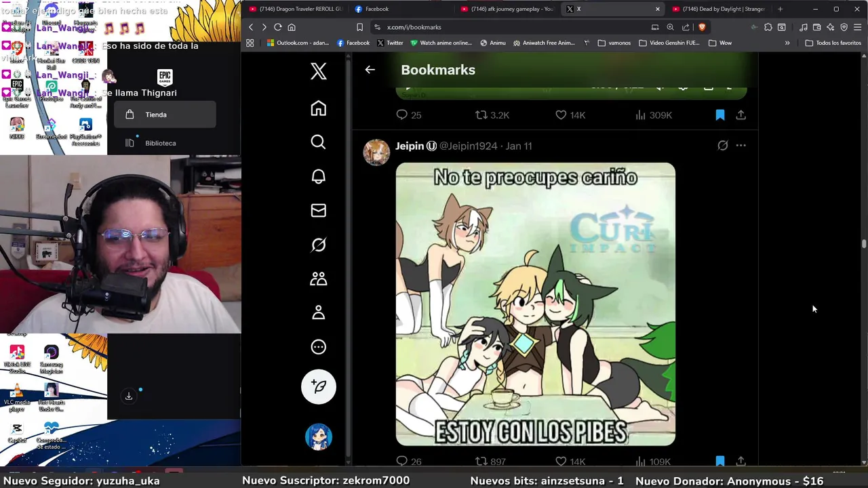
Task: Open Grok icon in X sidebar
Action: click(x=318, y=245)
